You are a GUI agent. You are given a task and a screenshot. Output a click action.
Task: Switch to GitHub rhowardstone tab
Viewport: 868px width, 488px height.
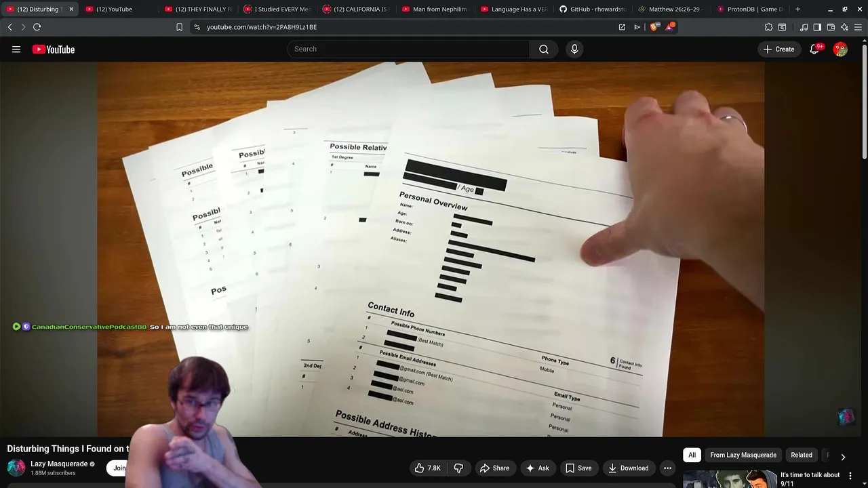click(x=593, y=9)
